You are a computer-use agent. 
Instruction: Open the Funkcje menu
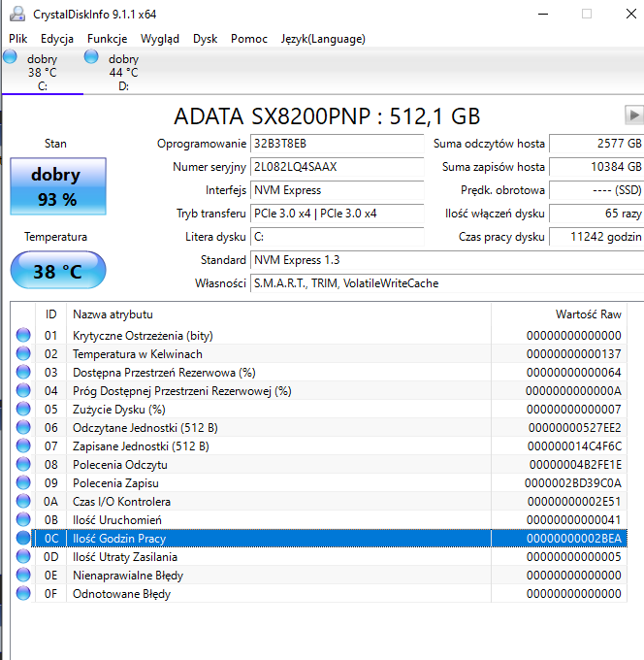[108, 39]
